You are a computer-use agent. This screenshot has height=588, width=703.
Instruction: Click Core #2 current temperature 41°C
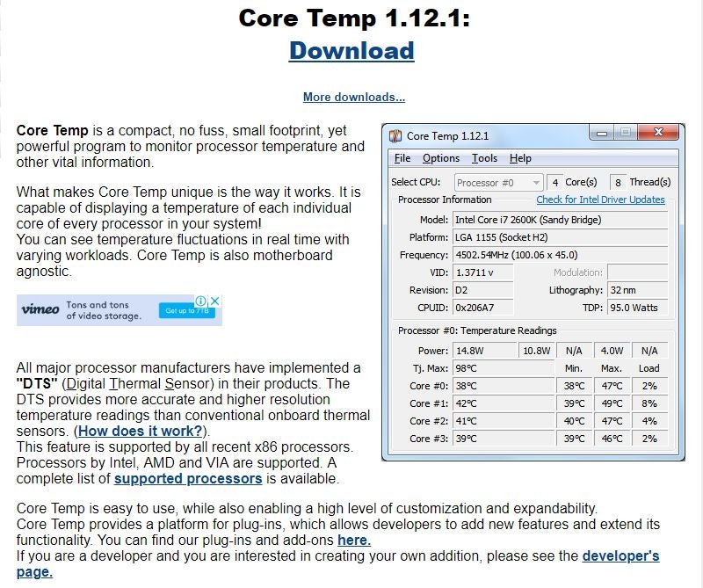(x=504, y=421)
